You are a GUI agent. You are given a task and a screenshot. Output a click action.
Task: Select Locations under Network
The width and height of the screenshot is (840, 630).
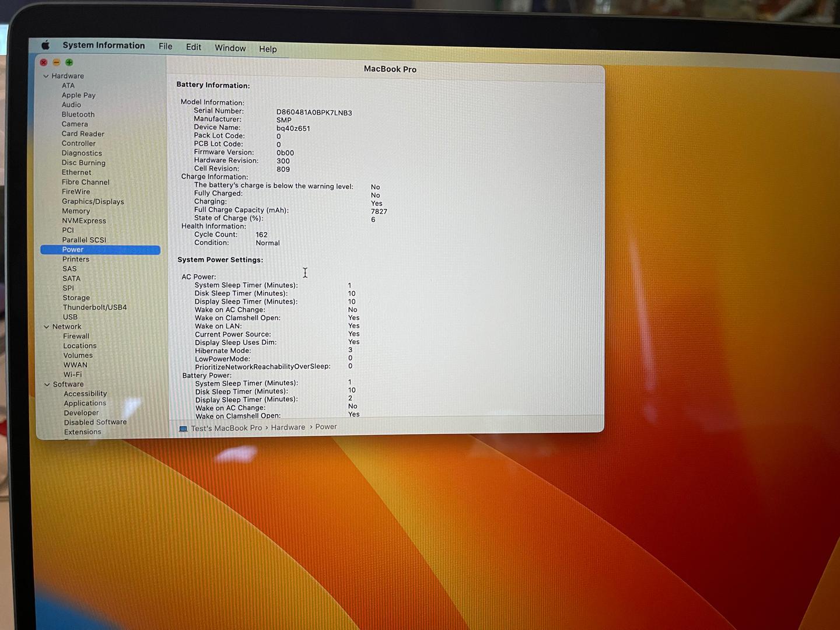(x=80, y=346)
